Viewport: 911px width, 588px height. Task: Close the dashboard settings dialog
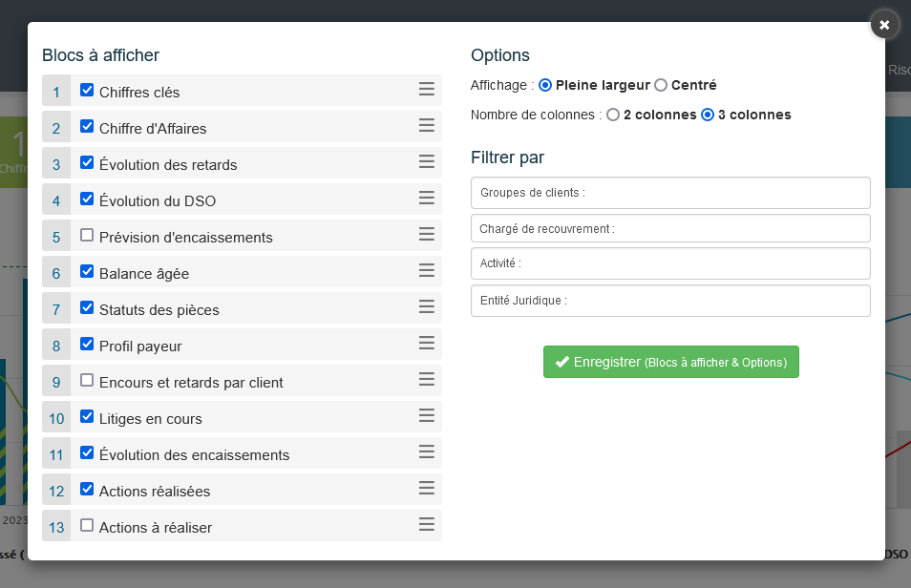[x=884, y=25]
